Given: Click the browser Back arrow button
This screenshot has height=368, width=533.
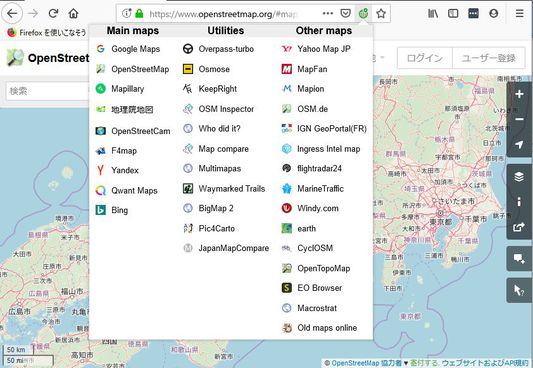Looking at the screenshot, I should pyautogui.click(x=12, y=14).
